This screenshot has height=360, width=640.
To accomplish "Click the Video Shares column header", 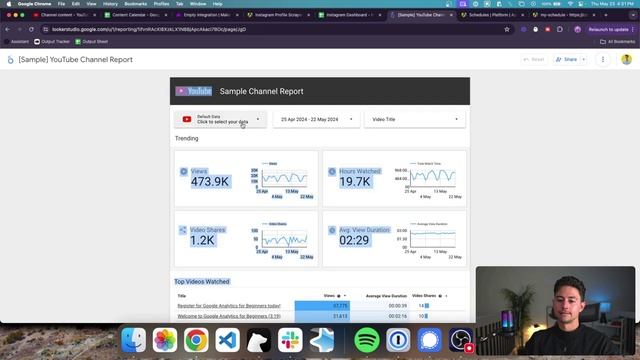I will (424, 296).
